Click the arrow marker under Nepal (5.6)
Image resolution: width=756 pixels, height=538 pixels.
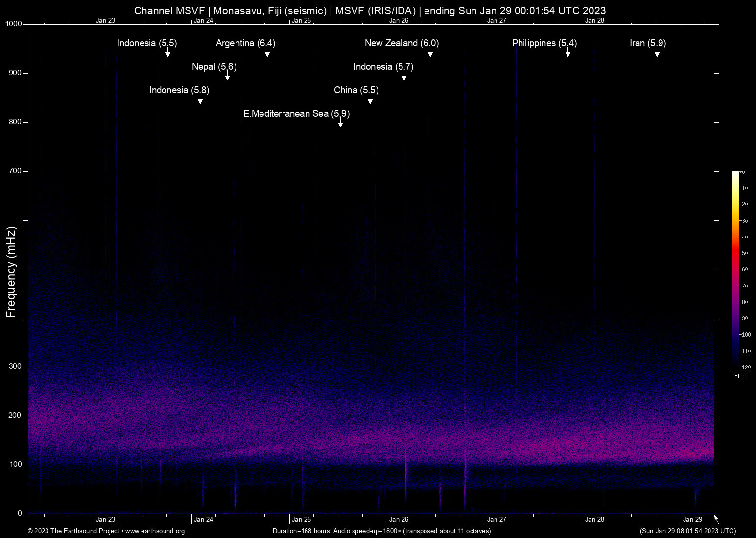coord(227,76)
